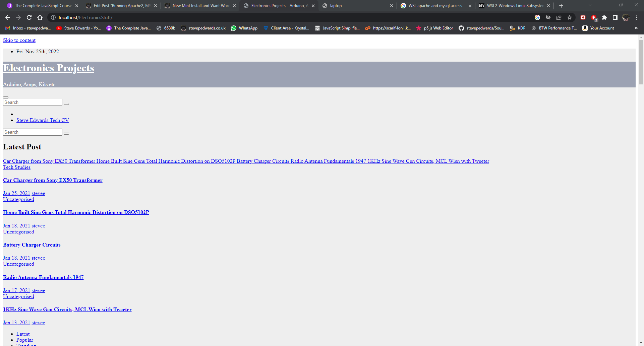Open the Battery Charger Circuits post heading
The width and height of the screenshot is (644, 346).
[x=32, y=245]
